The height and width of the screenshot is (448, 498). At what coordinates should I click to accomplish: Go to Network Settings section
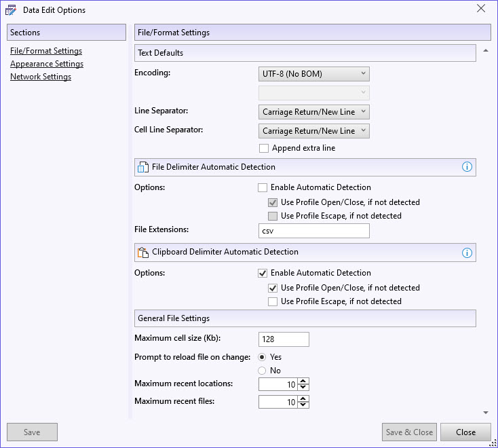pos(41,77)
